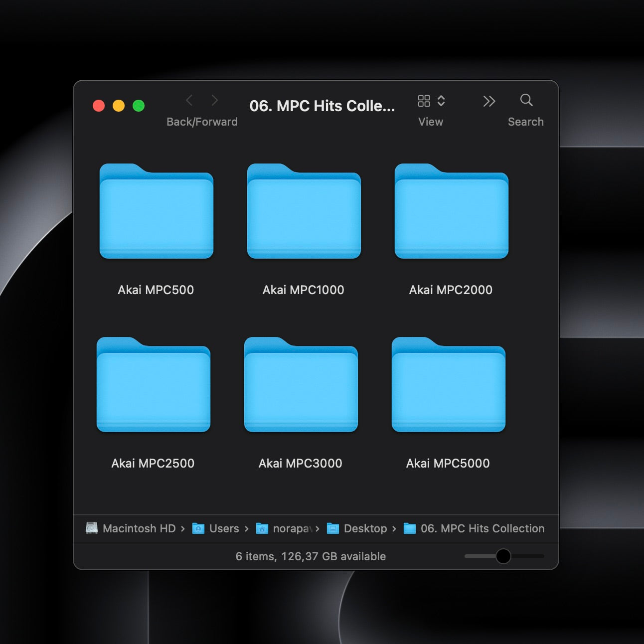Viewport: 644px width, 644px height.
Task: Select Desktop in the path bar
Action: point(365,528)
